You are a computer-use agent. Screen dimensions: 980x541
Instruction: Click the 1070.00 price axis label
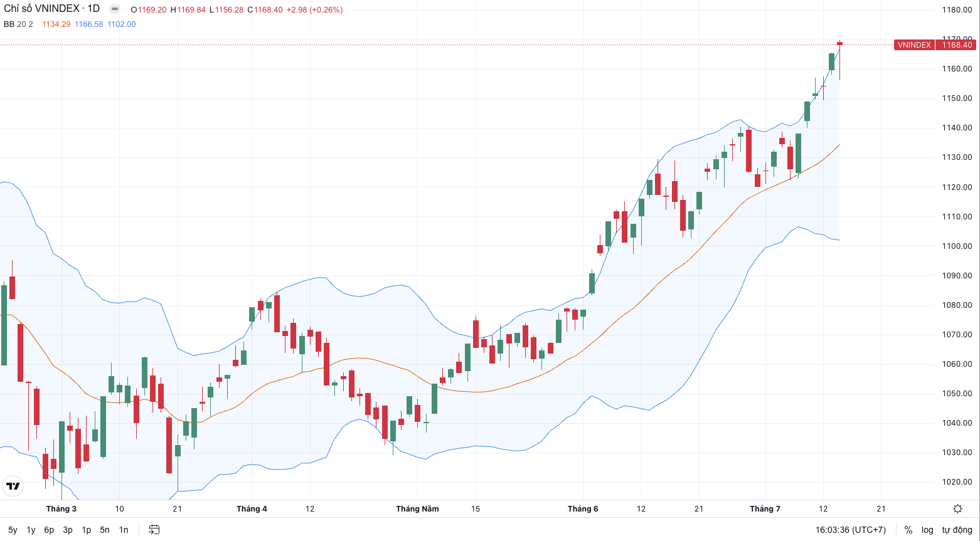click(957, 335)
